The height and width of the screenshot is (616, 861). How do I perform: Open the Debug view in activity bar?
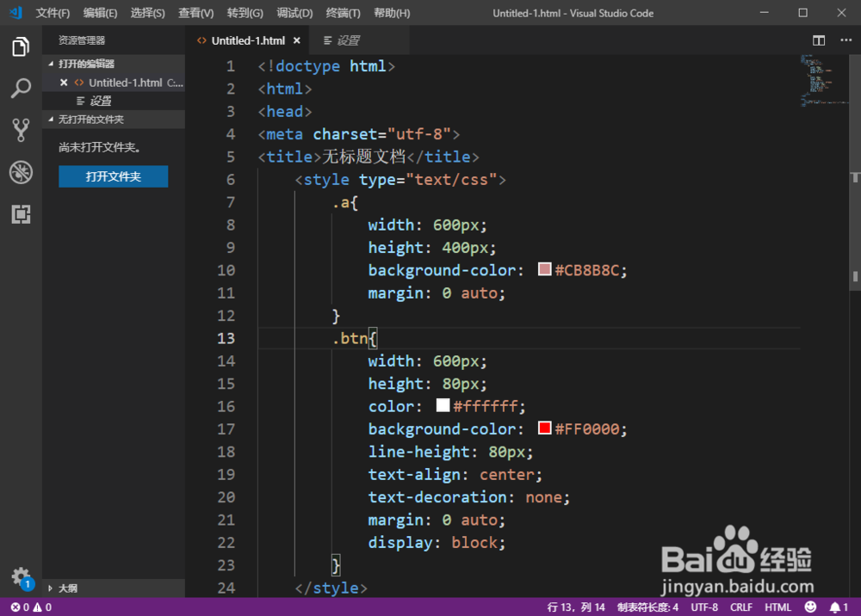[x=21, y=172]
